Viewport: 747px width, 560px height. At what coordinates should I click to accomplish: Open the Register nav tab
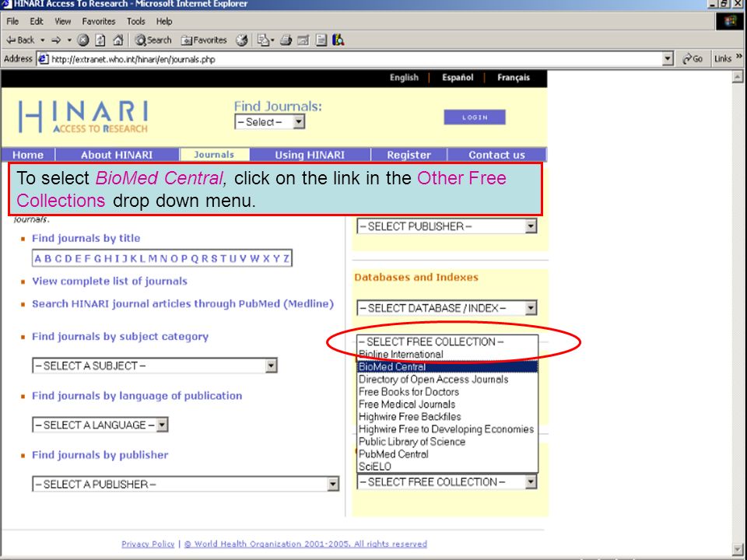409,155
